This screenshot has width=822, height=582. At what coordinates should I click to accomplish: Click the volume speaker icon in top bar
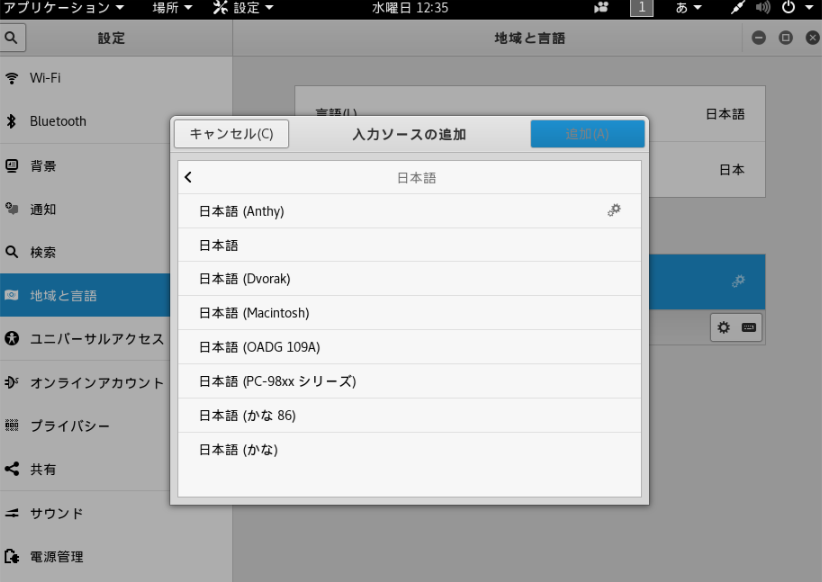(763, 8)
